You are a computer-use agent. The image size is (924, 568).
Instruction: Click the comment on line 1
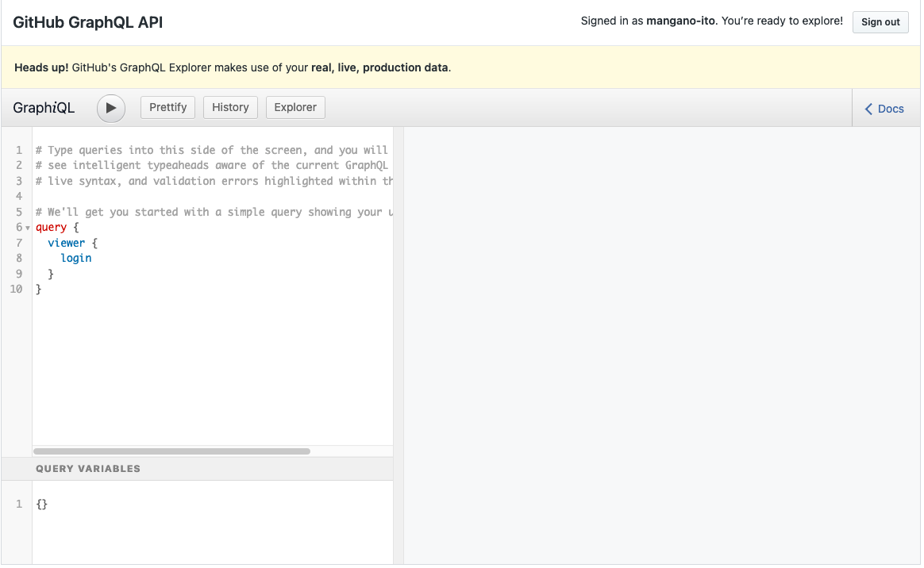212,150
